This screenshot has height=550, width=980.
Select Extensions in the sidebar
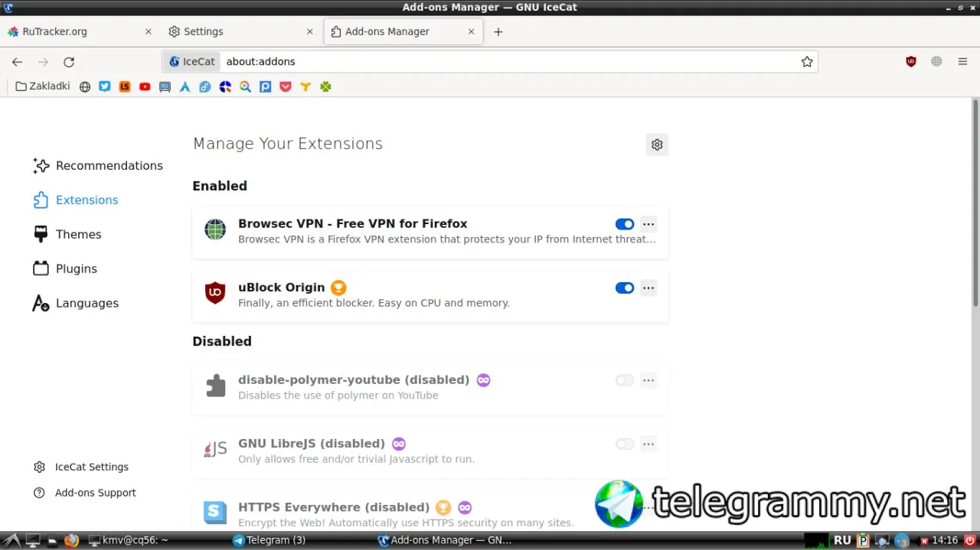(76, 200)
